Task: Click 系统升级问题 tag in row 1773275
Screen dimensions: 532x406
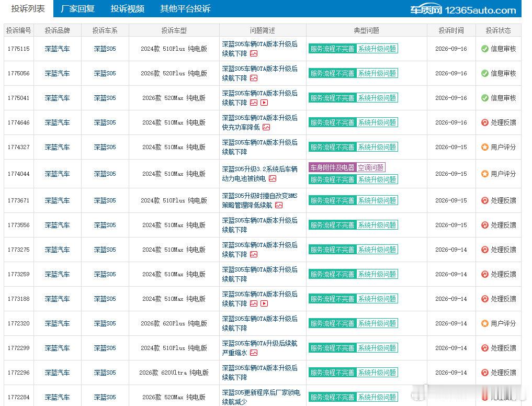Action: pyautogui.click(x=377, y=250)
